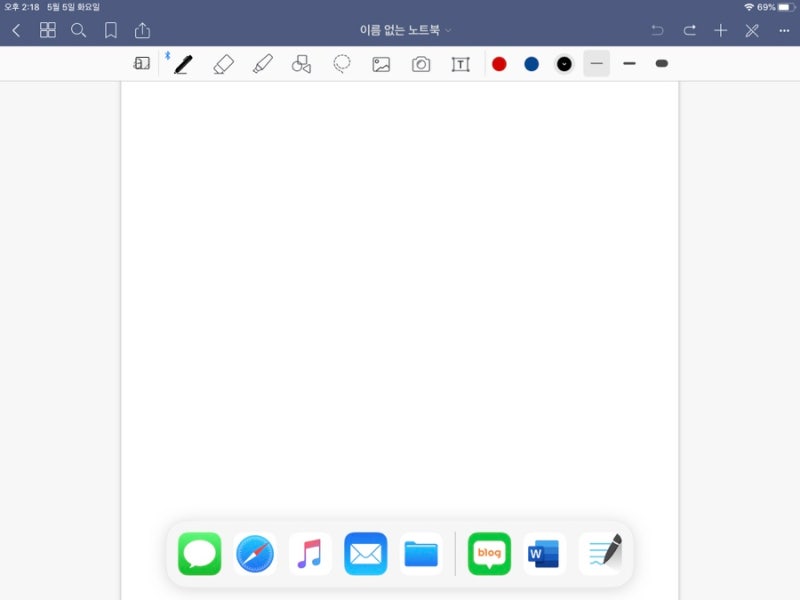Choose the blue pen color
Image resolution: width=800 pixels, height=600 pixels.
532,64
